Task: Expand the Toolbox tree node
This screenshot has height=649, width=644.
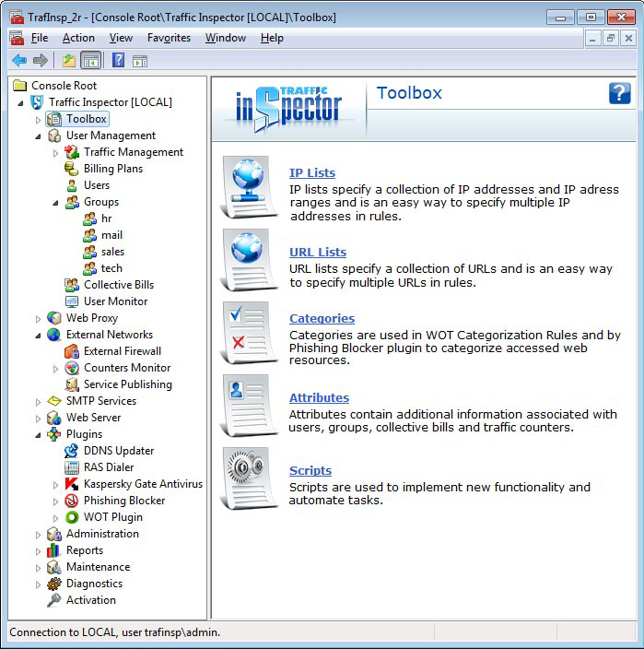Action: coord(38,120)
